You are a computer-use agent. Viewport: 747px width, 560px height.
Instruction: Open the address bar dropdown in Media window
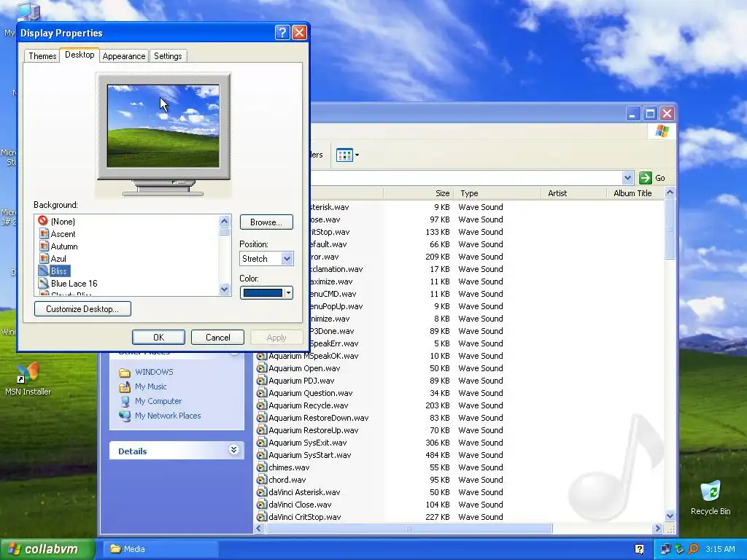tap(628, 178)
